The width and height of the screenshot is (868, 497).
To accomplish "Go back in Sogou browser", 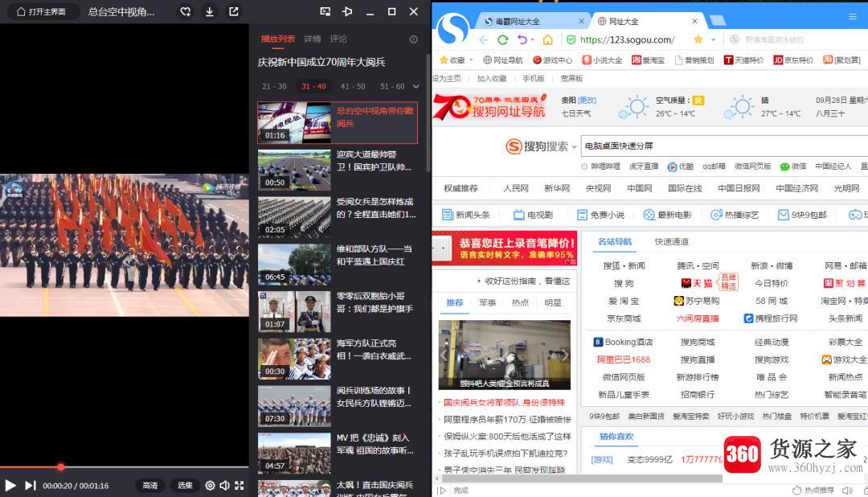I will point(484,40).
